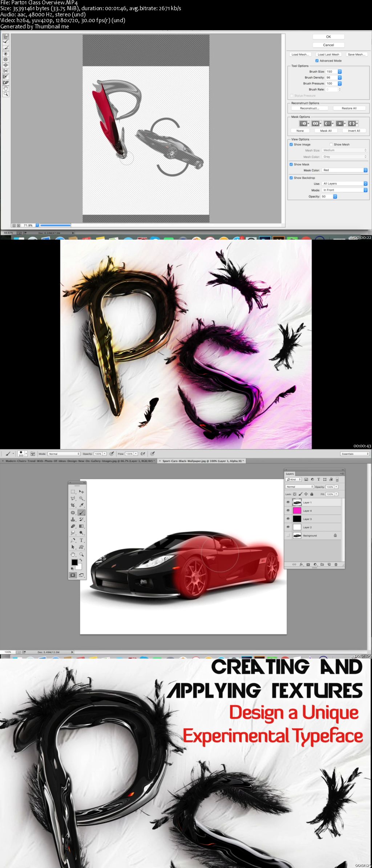This screenshot has width=372, height=868.
Task: Select the Brush tool in floating toolbox
Action: 81,513
